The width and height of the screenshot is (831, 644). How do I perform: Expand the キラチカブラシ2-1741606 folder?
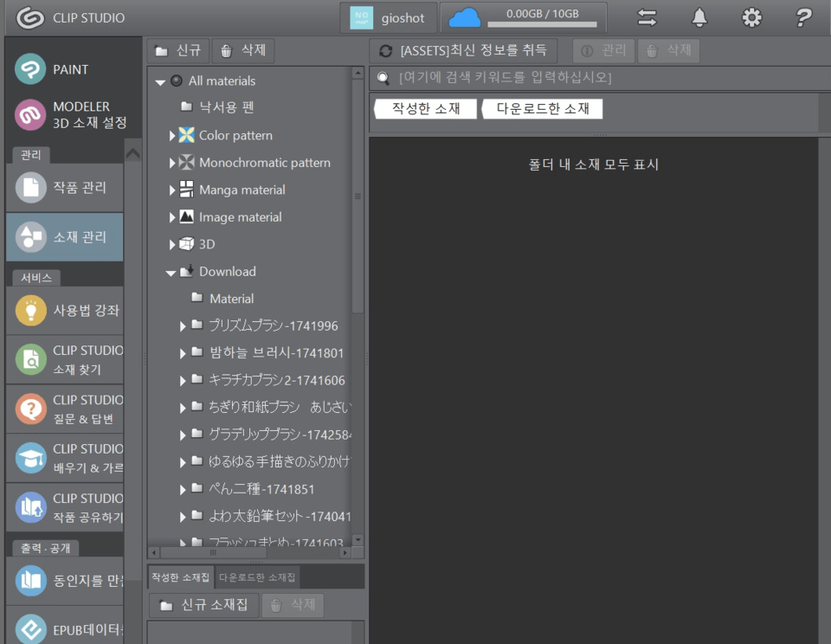(x=183, y=381)
